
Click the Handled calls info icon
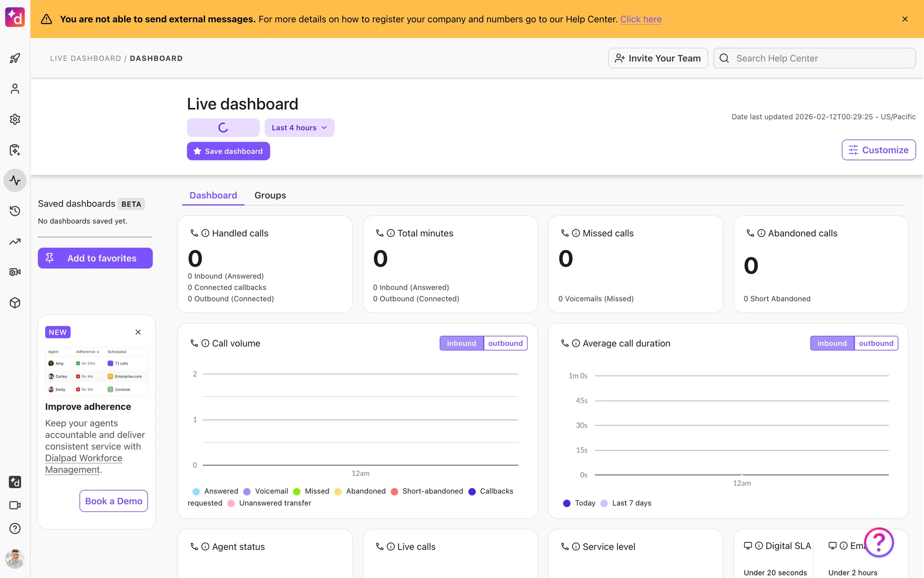point(205,233)
